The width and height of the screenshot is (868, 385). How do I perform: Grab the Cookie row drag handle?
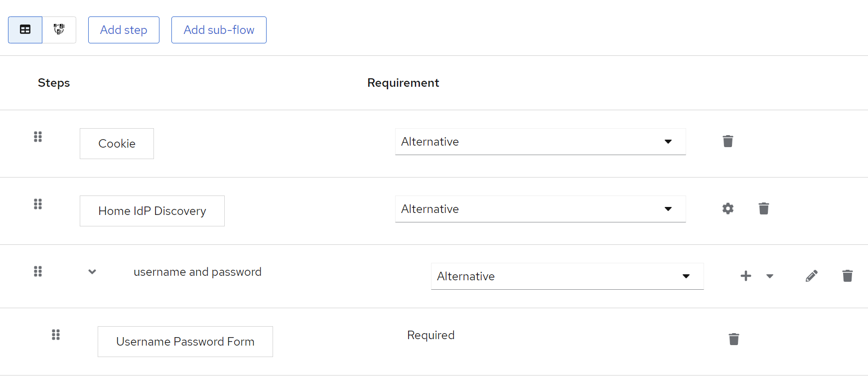(x=38, y=137)
